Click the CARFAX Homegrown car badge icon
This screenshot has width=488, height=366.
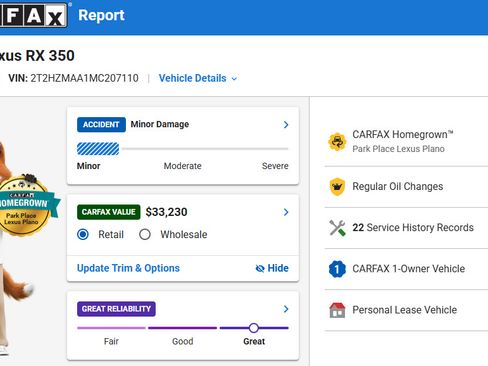[337, 142]
